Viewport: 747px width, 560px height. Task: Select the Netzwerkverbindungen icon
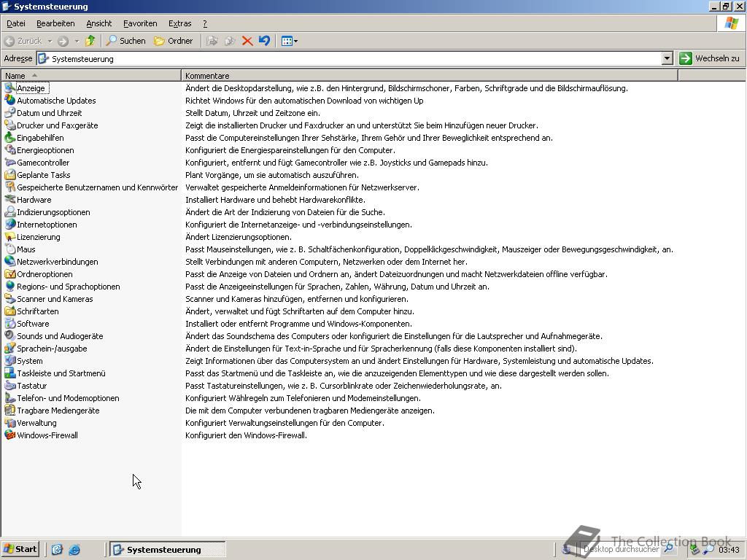coord(10,262)
